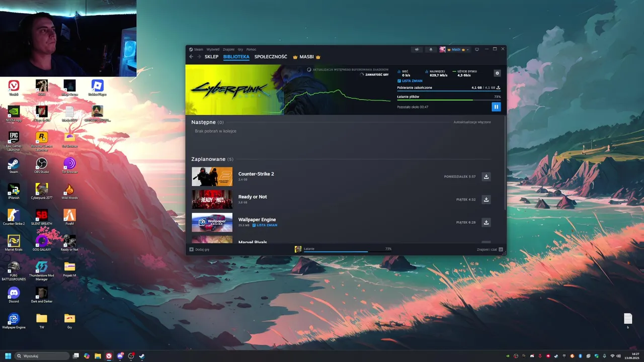Open Wallpaper Engine LISTA ZMIAN link

[265, 225]
